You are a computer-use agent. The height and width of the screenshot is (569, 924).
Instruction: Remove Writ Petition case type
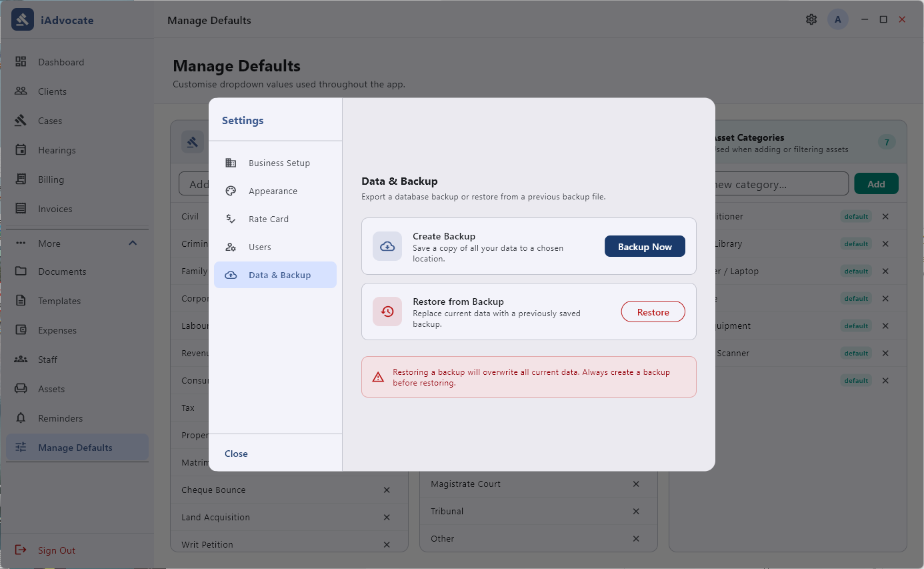click(387, 544)
